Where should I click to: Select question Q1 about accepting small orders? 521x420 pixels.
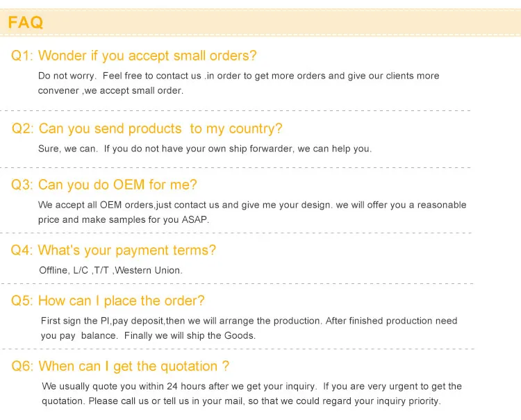coord(134,56)
